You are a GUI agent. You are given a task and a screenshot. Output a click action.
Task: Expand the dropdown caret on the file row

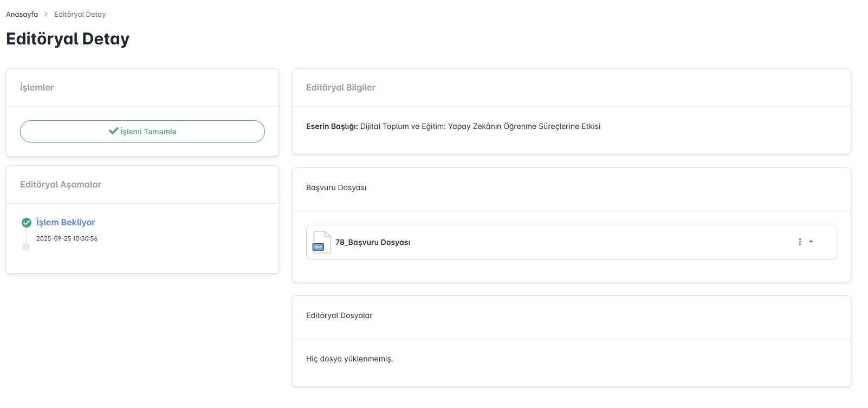coord(811,242)
